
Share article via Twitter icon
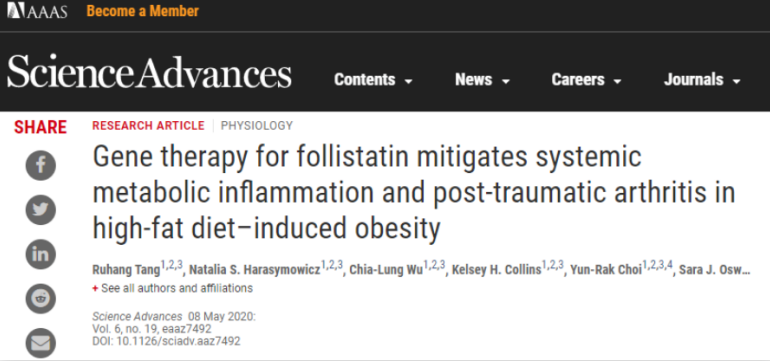pyautogui.click(x=40, y=210)
